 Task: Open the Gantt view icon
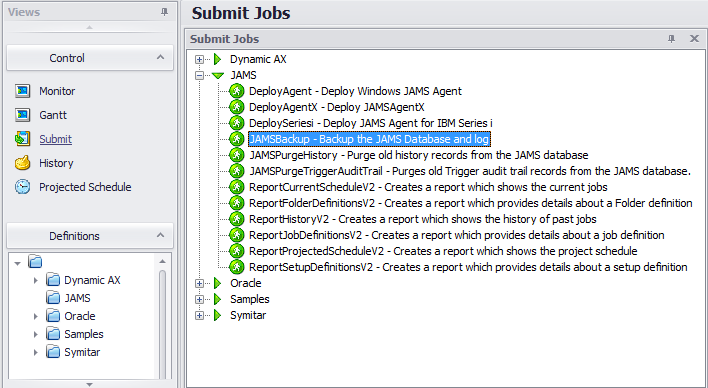pos(23,115)
